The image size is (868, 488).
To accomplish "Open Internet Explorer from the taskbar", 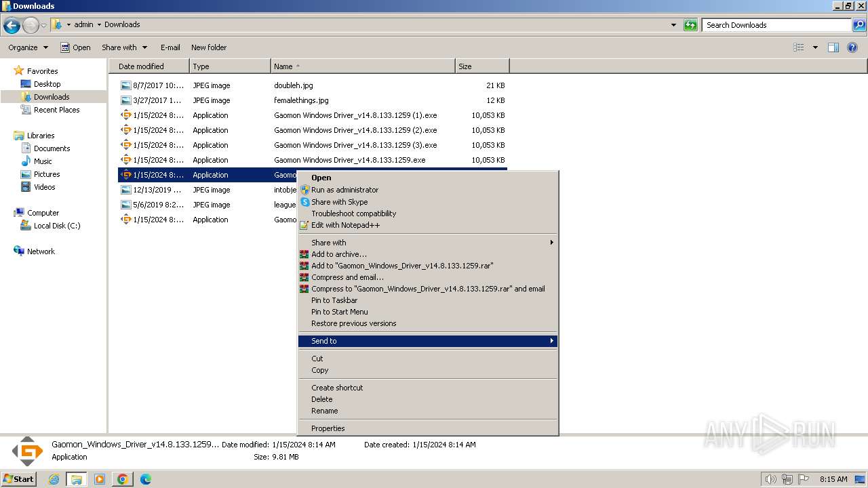I will [x=54, y=479].
